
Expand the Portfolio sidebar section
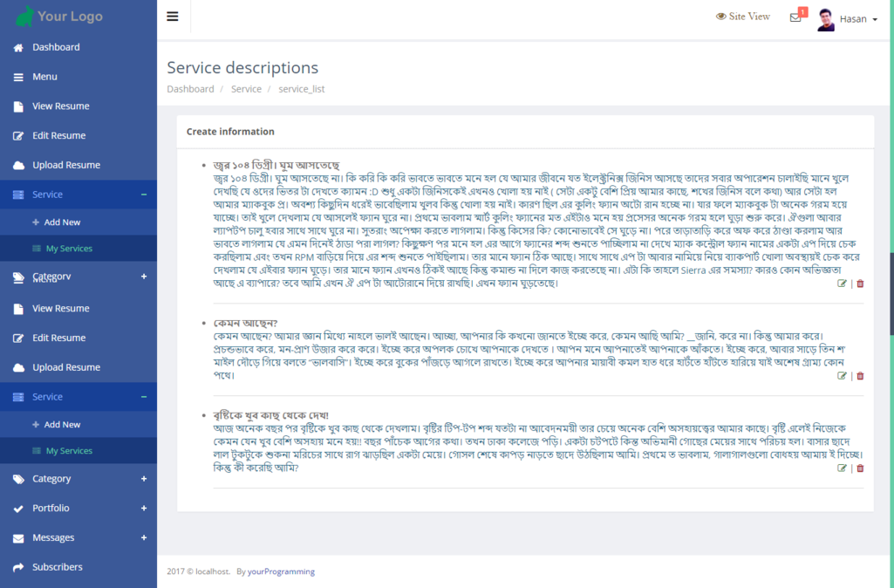pyautogui.click(x=144, y=508)
